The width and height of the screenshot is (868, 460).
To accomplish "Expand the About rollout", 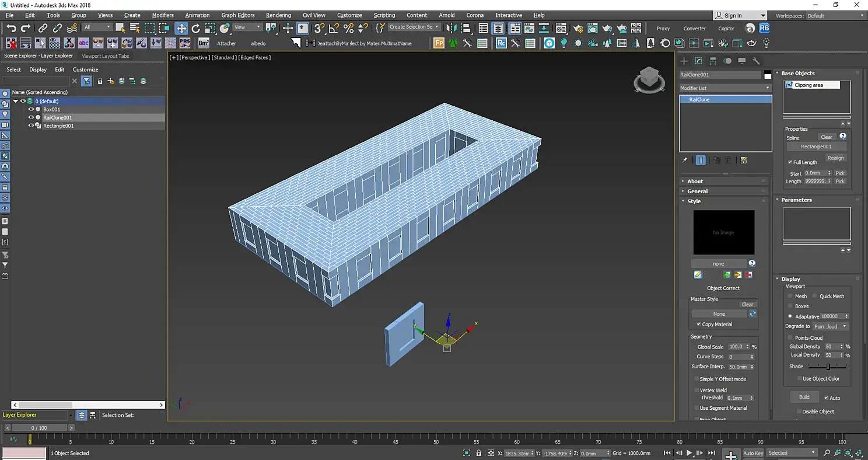I will pos(695,182).
